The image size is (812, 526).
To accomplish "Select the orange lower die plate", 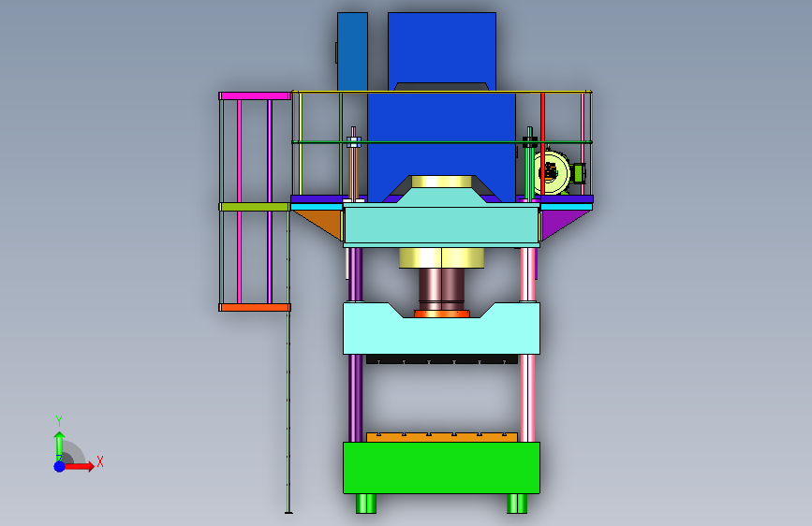I will (442, 437).
